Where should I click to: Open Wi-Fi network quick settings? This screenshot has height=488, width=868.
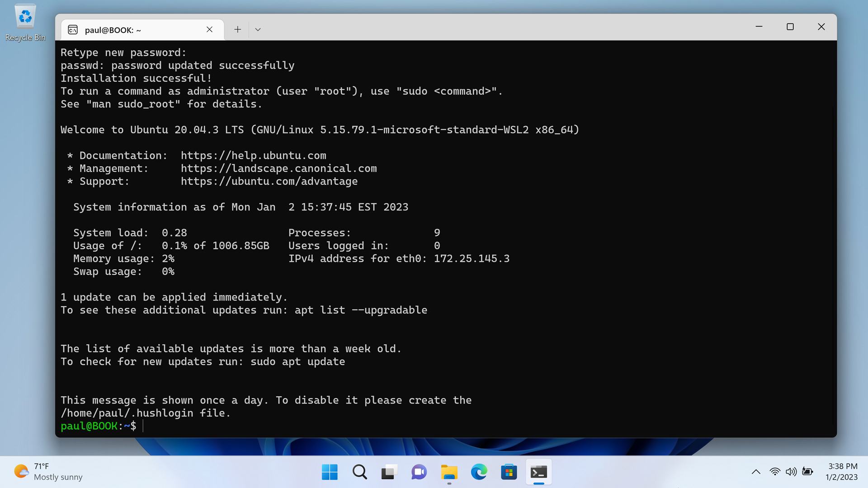tap(775, 472)
